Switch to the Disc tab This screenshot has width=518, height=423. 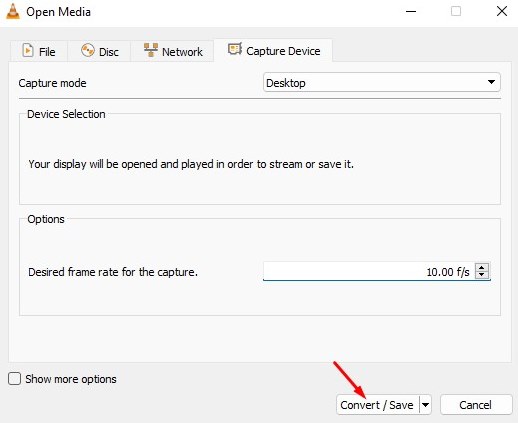click(99, 51)
